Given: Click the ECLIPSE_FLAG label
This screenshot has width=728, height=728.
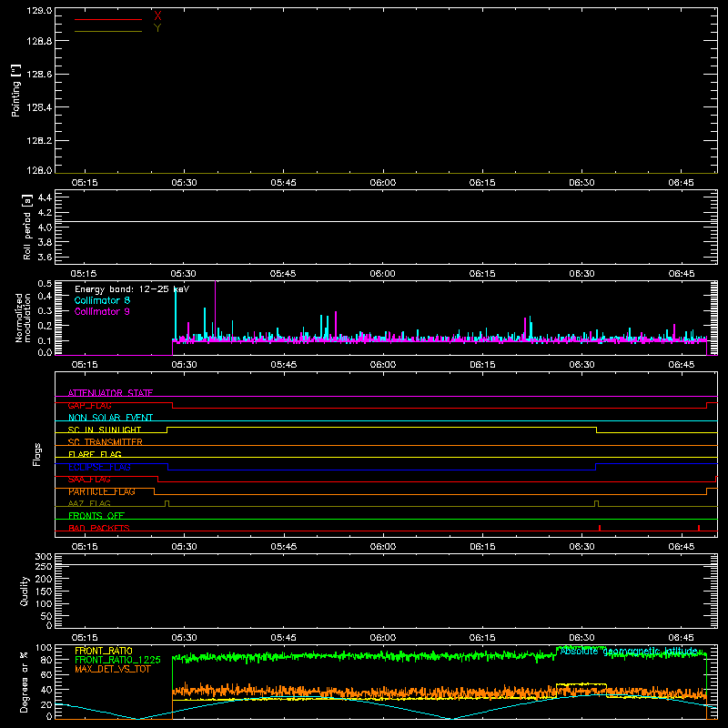Looking at the screenshot, I should (99, 467).
